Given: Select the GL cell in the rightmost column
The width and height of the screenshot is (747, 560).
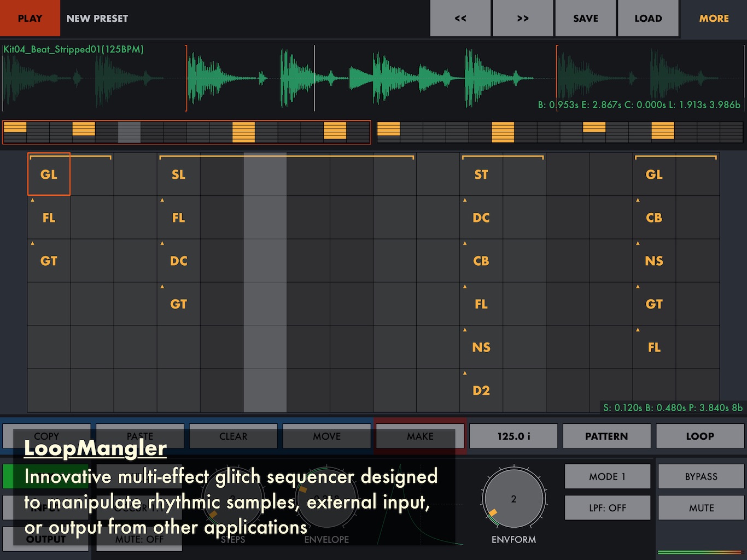Looking at the screenshot, I should pyautogui.click(x=654, y=174).
